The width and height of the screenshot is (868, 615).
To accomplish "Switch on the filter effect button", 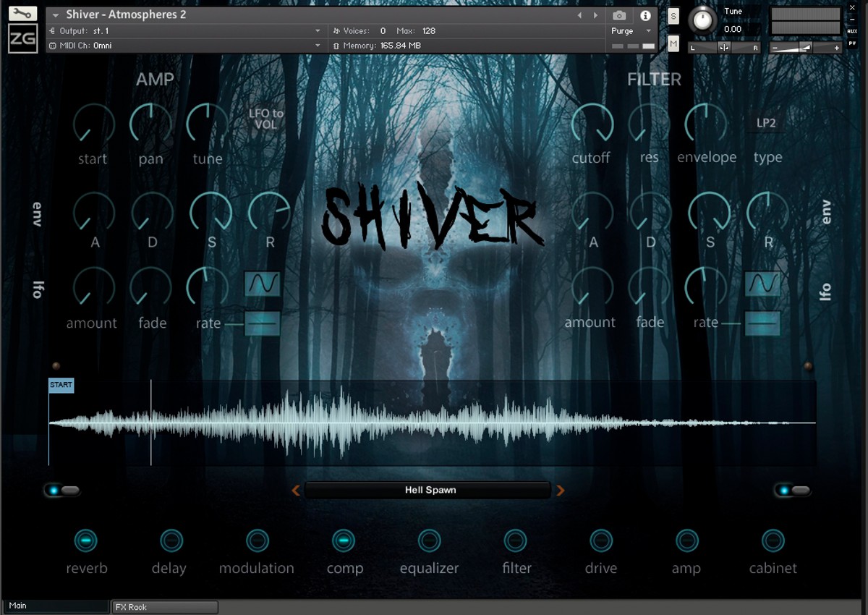I will point(515,540).
